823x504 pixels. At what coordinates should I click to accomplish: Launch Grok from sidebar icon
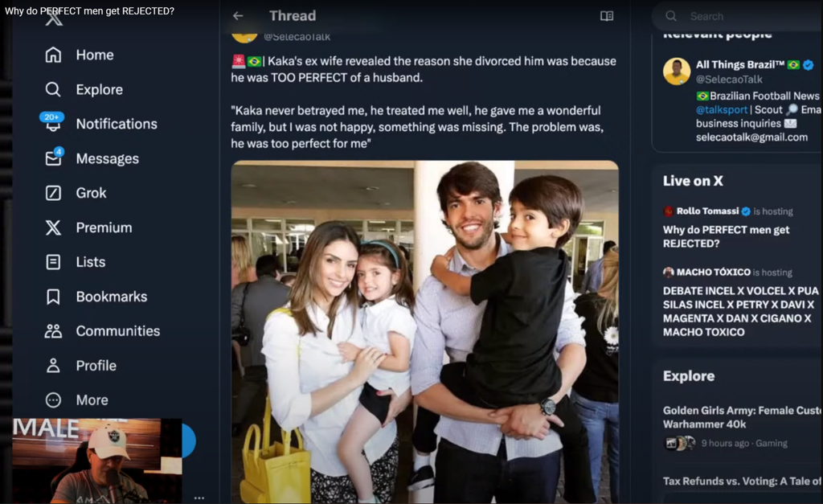[x=53, y=193]
